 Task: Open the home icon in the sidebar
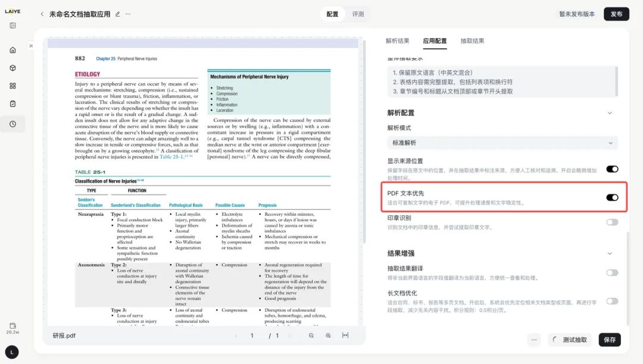pyautogui.click(x=13, y=50)
